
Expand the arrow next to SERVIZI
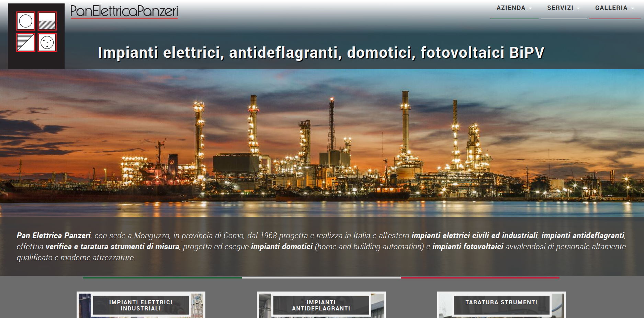coord(578,9)
